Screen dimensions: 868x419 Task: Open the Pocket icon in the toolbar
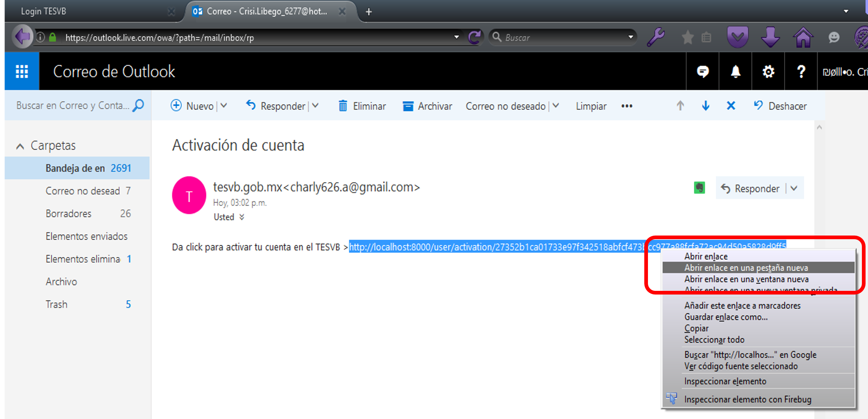(x=737, y=37)
